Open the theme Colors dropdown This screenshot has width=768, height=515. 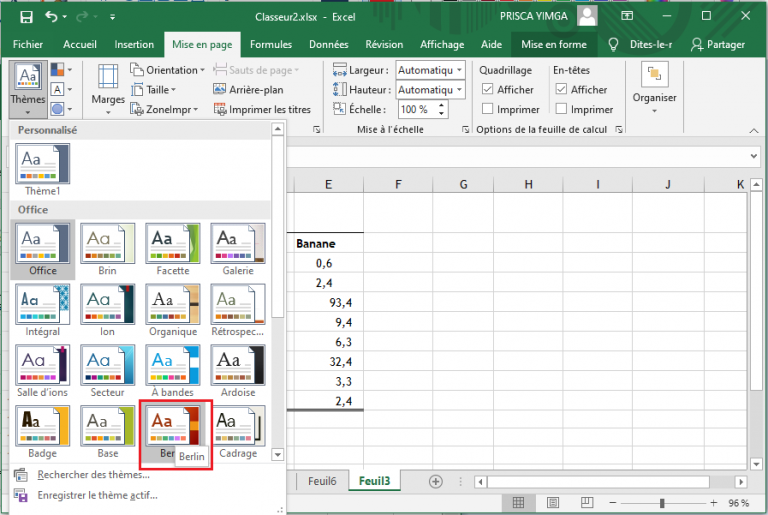click(61, 70)
